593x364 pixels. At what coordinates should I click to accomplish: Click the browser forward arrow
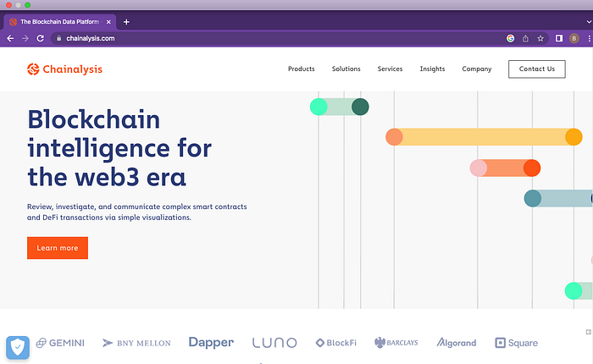click(25, 38)
